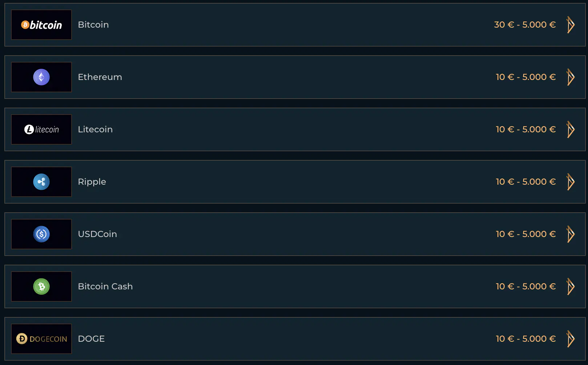The width and height of the screenshot is (588, 365).
Task: Open the Ripple row chevron arrow
Action: tap(571, 182)
